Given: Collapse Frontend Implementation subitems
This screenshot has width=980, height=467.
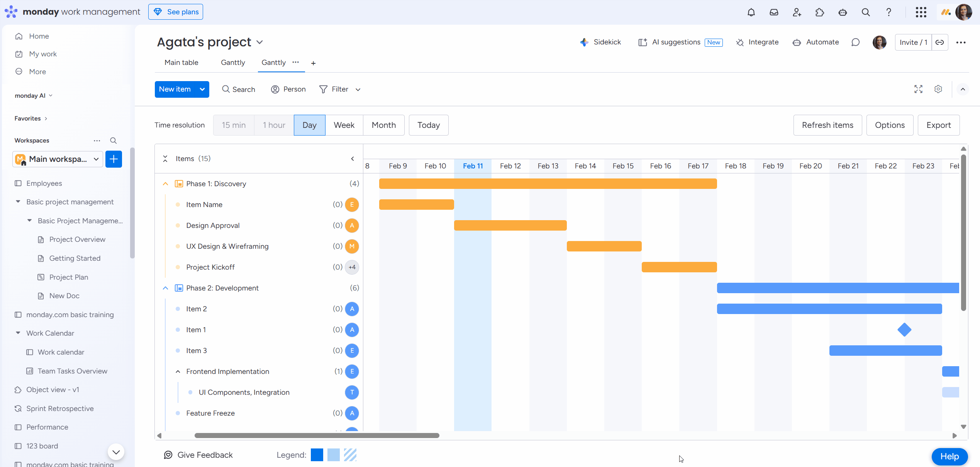Looking at the screenshot, I should click(178, 372).
